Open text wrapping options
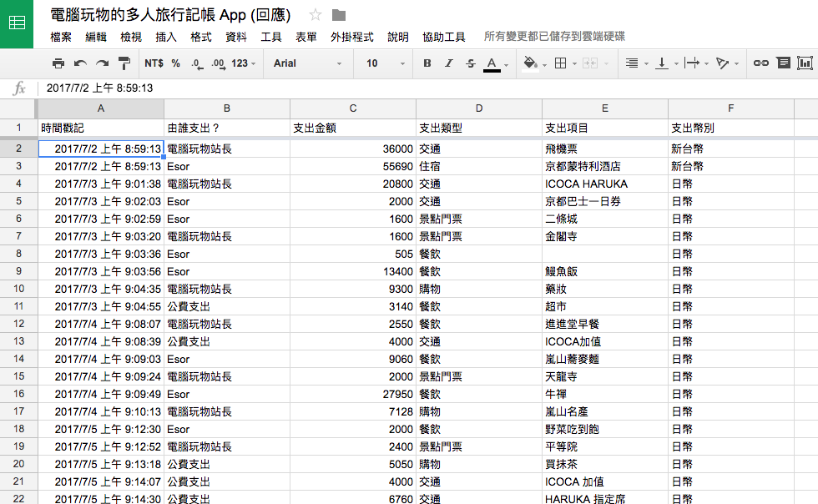The image size is (818, 504). [696, 63]
